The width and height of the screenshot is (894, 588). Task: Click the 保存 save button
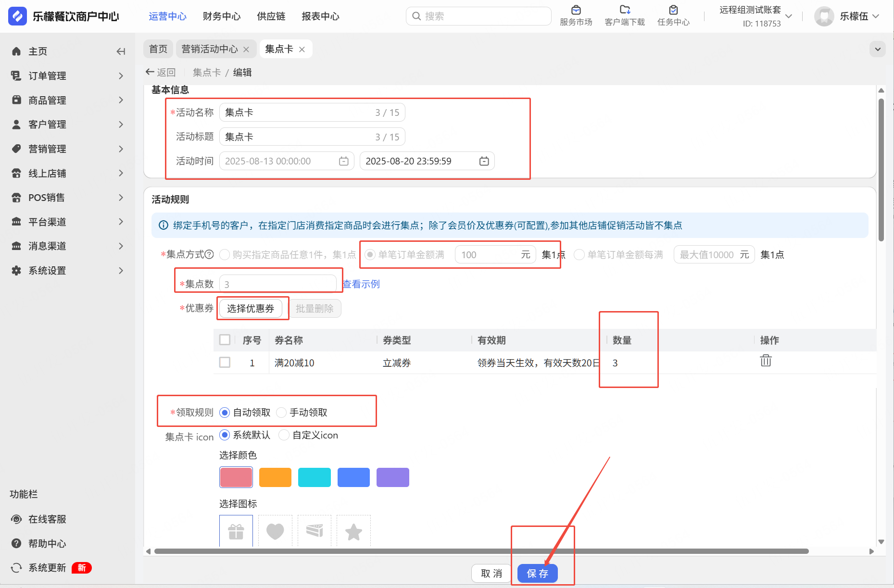point(538,574)
